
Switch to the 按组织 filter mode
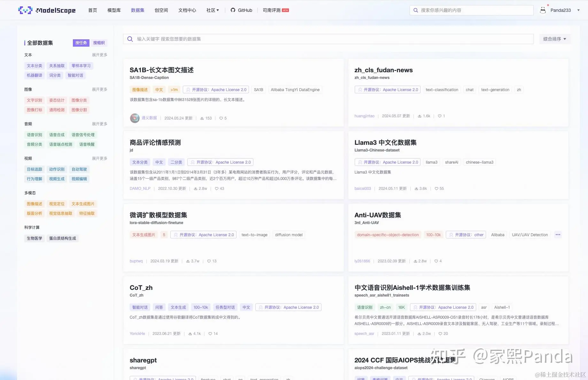pyautogui.click(x=99, y=43)
